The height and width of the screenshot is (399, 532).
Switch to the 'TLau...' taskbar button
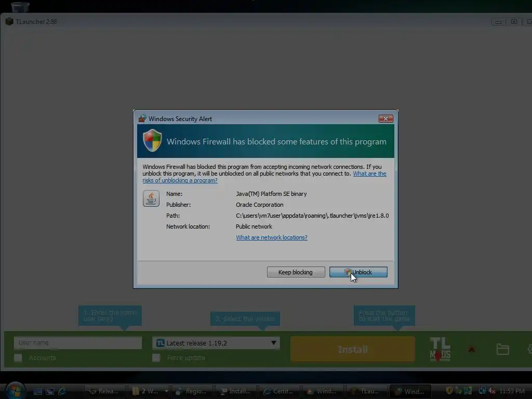[x=366, y=391]
